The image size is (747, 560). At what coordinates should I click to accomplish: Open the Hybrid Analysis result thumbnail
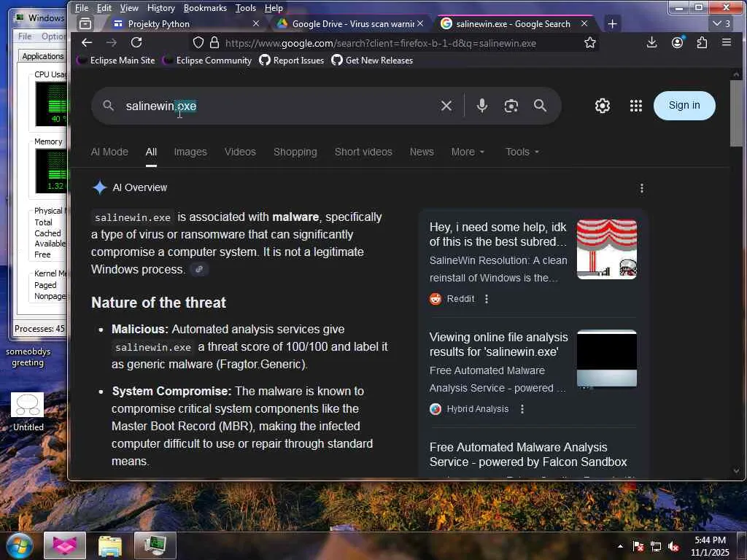[607, 359]
